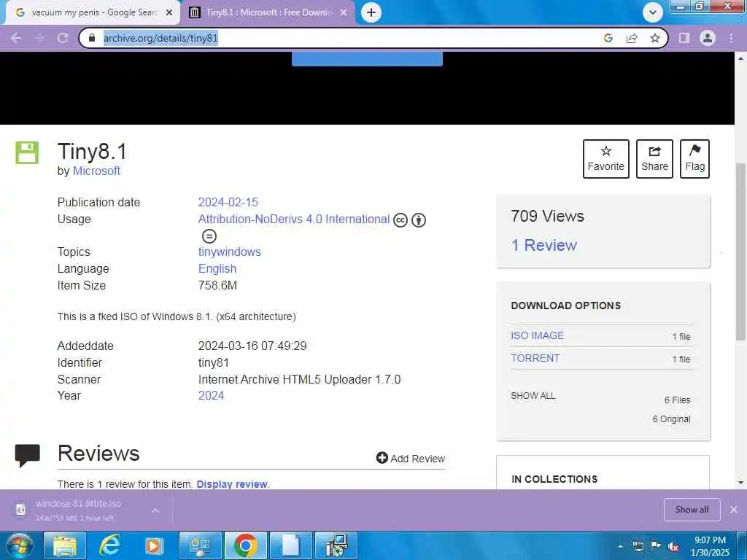Open Chrome three-dot menu
This screenshot has height=560, width=747.
tap(731, 38)
